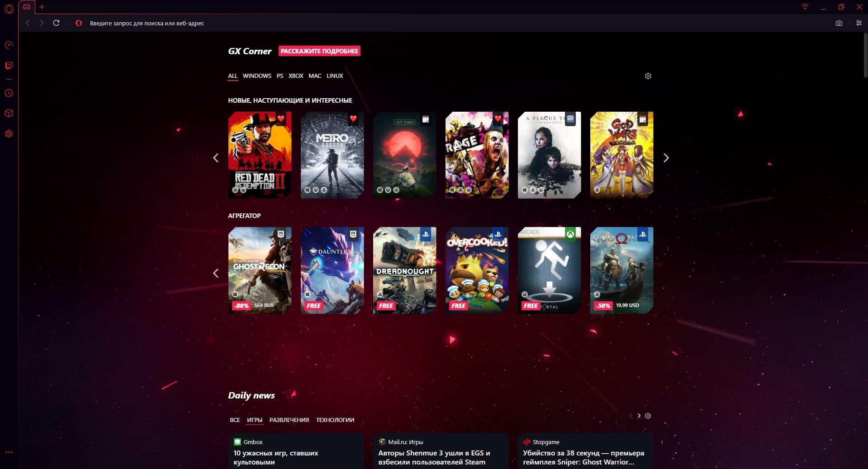Open the GX Control speedometer panel in sidebar
This screenshot has height=469, width=868.
pos(9,45)
